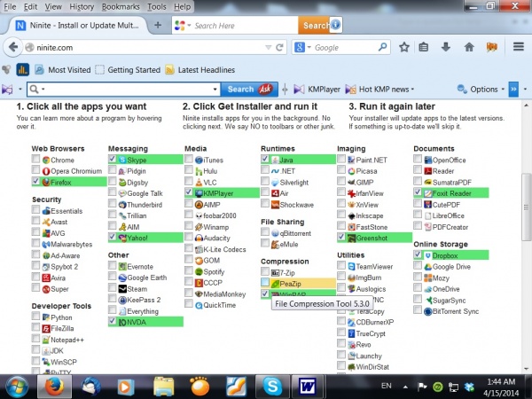
Task: Open the KMPlayer toolbar logo dropdown arrow
Action: (x=20, y=90)
